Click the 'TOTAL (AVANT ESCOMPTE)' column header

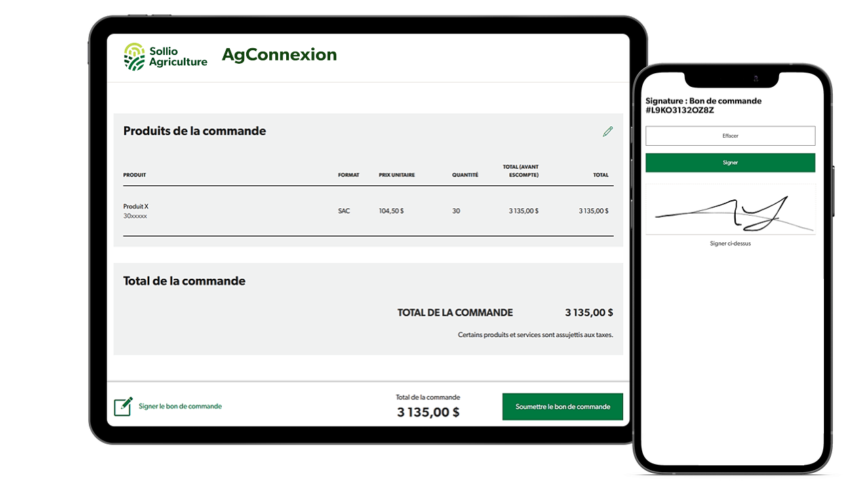521,171
